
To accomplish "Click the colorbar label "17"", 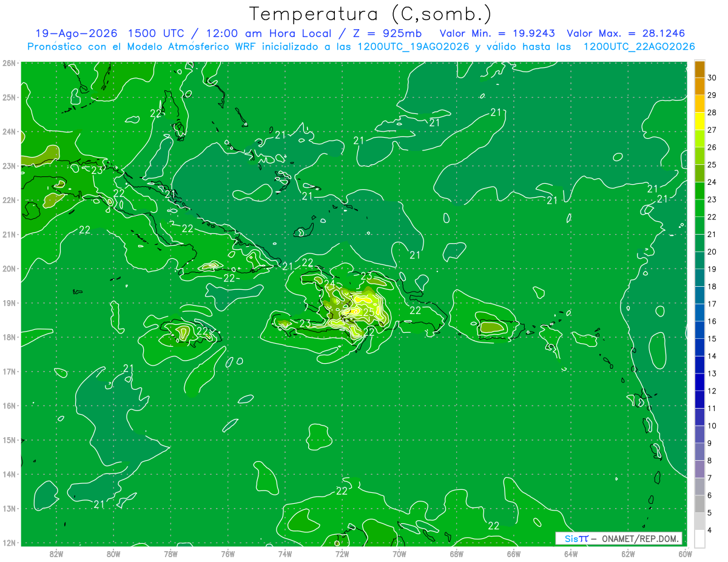I will [x=712, y=304].
